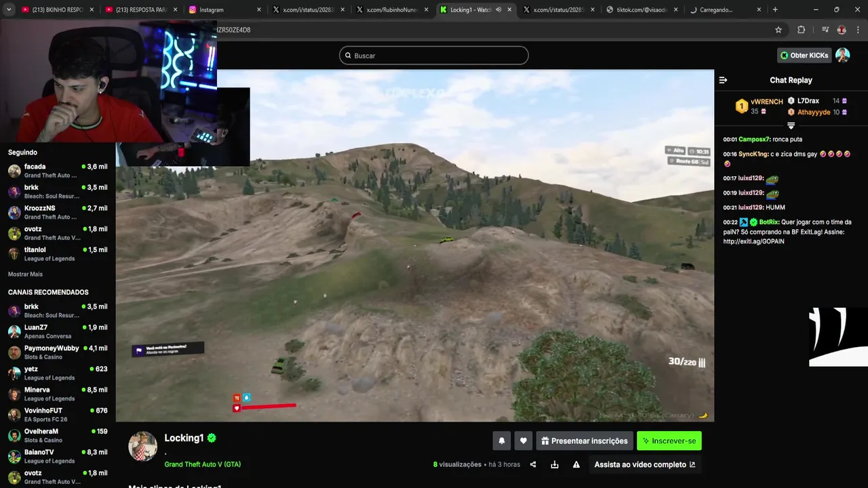Click Locking1's verified badge
This screenshot has height=488, width=868.
pos(212,438)
